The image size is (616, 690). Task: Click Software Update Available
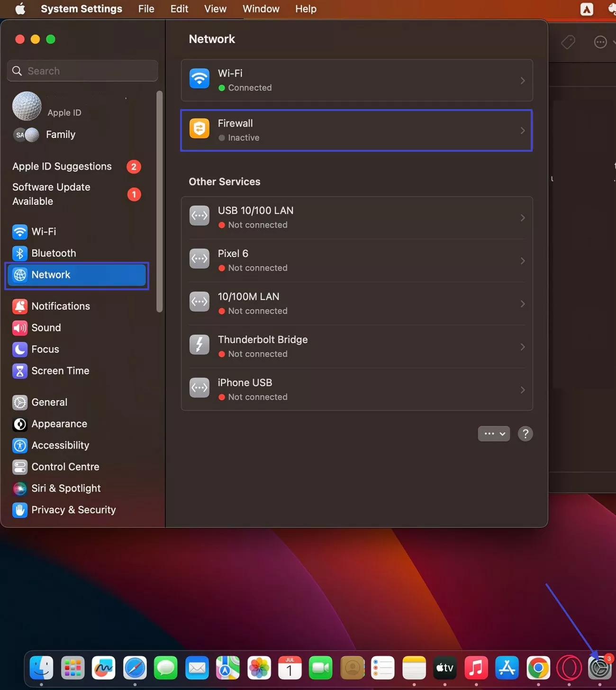51,194
